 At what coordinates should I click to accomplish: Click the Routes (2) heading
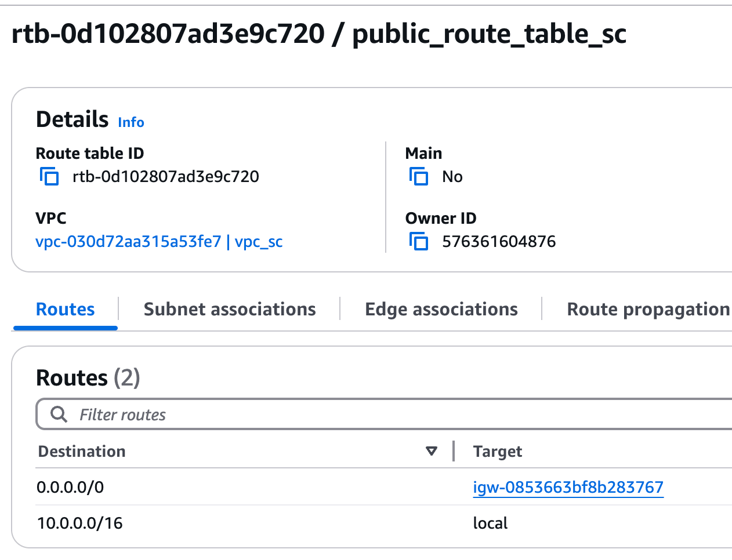click(x=88, y=378)
